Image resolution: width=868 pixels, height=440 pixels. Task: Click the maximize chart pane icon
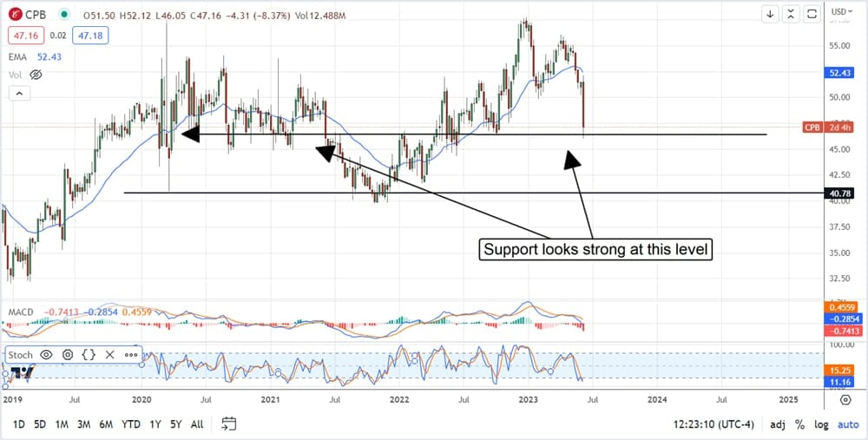click(x=812, y=14)
